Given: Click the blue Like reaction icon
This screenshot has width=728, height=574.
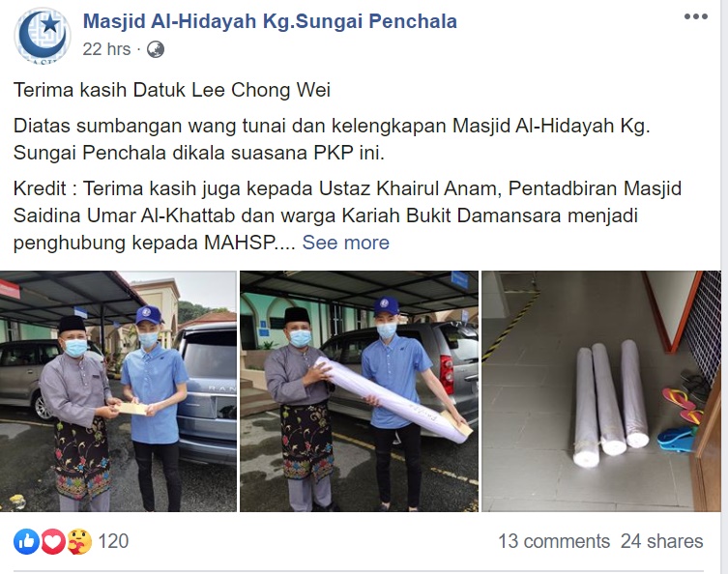Looking at the screenshot, I should pyautogui.click(x=26, y=541).
